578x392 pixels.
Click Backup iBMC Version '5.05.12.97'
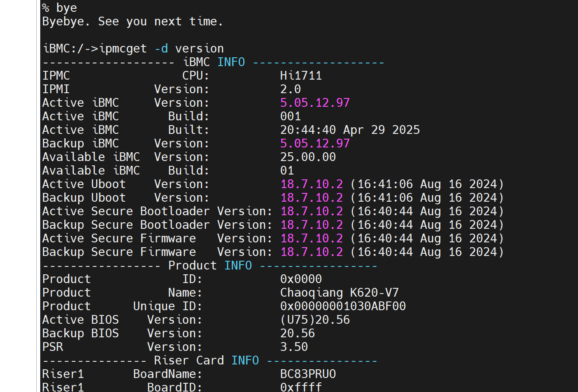point(315,143)
